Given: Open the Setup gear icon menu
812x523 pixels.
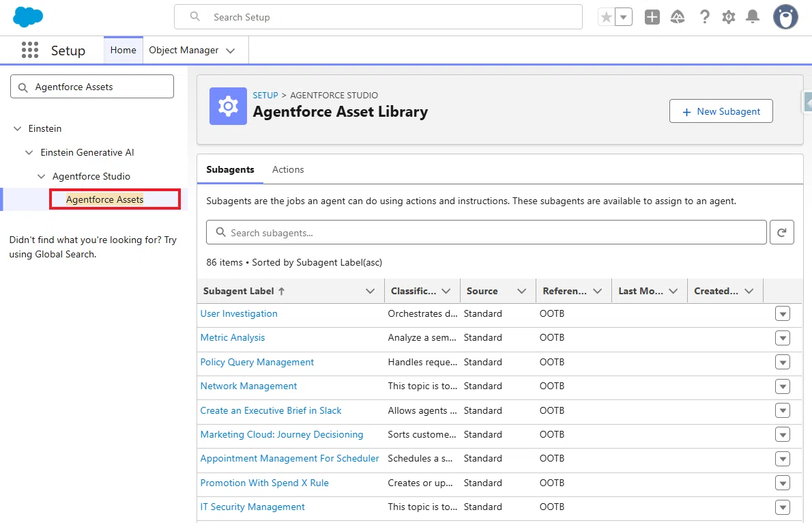Looking at the screenshot, I should [x=729, y=17].
